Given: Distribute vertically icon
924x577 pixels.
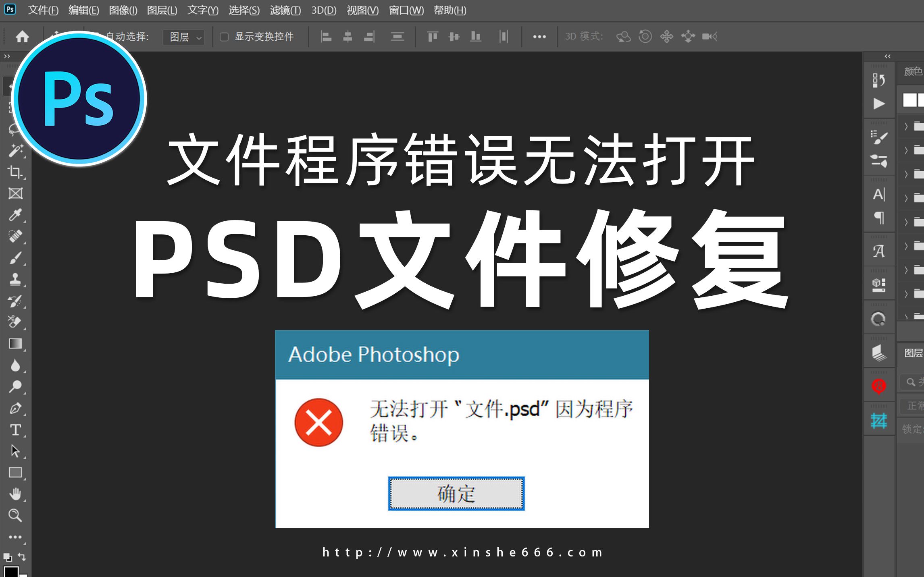Looking at the screenshot, I should tap(397, 37).
